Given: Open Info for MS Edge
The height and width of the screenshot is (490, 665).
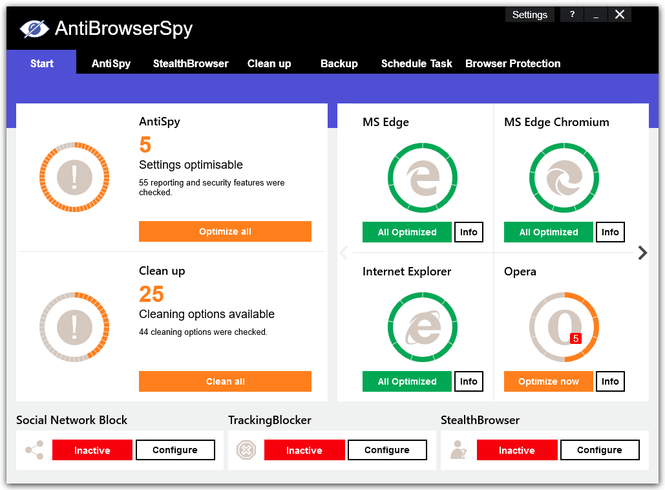Looking at the screenshot, I should (469, 232).
